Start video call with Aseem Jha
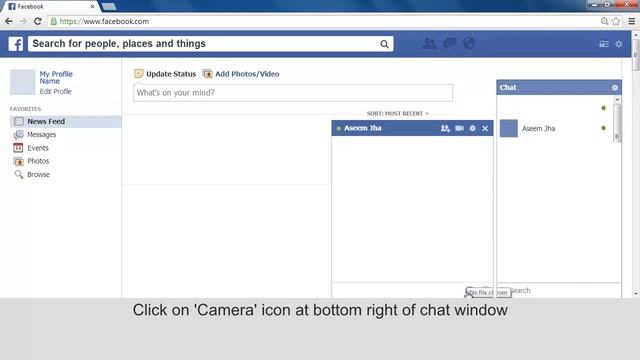The height and width of the screenshot is (360, 640). tap(459, 129)
